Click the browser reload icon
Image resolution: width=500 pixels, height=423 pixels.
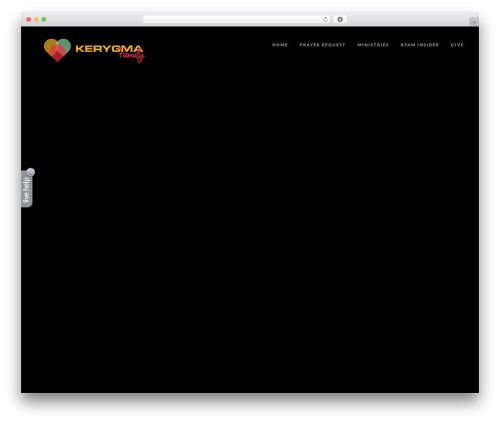pyautogui.click(x=325, y=19)
